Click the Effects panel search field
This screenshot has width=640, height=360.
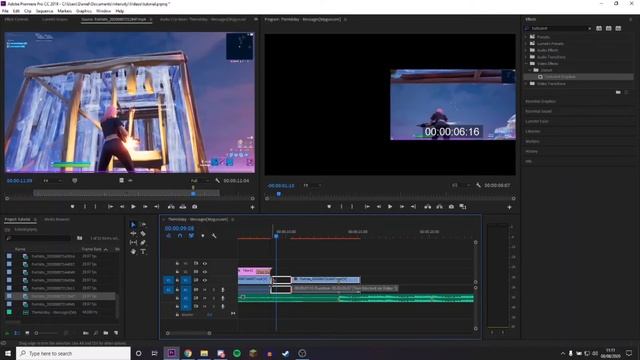coord(558,28)
